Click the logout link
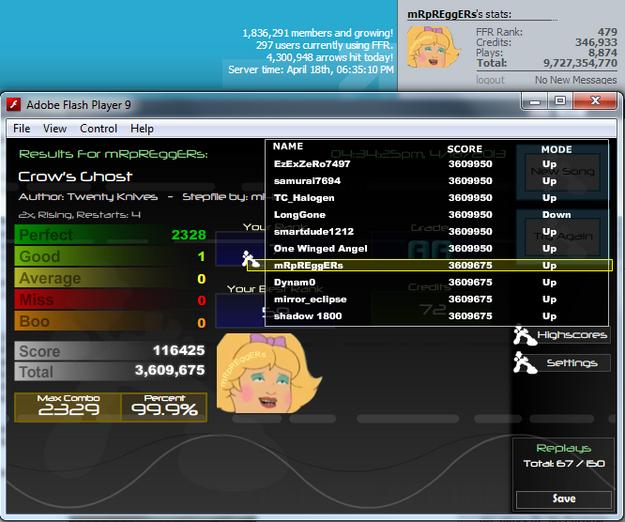The height and width of the screenshot is (522, 625). pyautogui.click(x=490, y=80)
